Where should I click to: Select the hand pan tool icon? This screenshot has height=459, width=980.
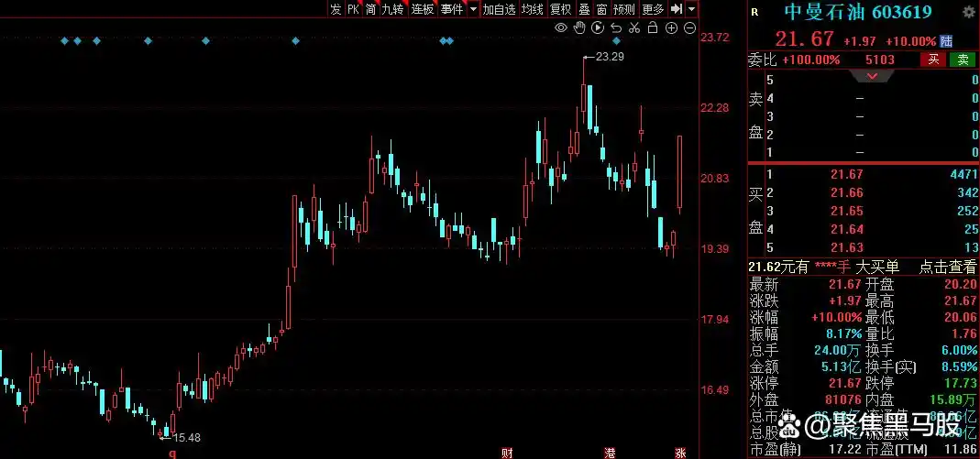(579, 28)
